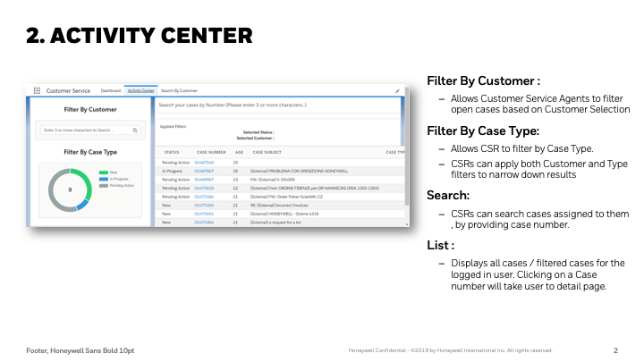Viewport: 644px width, 362px height.
Task: Open the Search By Customer tab
Action: 179,91
